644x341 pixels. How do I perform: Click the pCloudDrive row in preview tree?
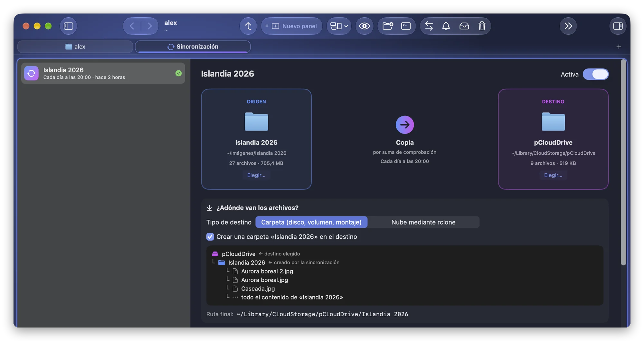coord(238,254)
